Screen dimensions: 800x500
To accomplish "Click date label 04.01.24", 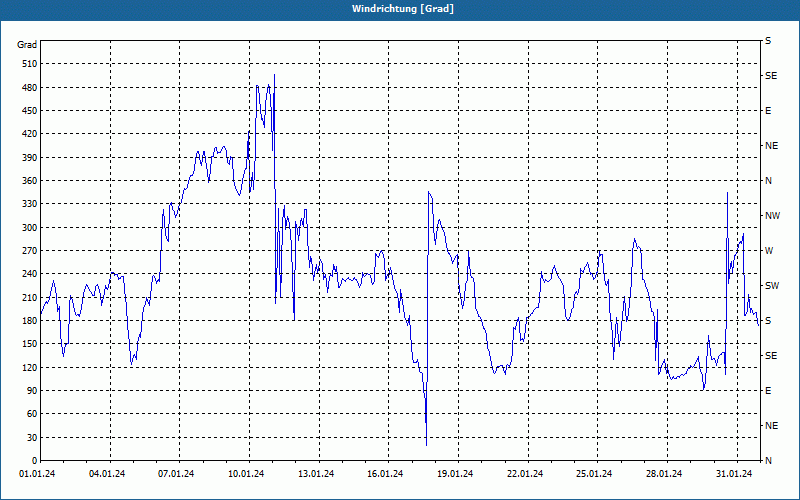I will point(107,474).
